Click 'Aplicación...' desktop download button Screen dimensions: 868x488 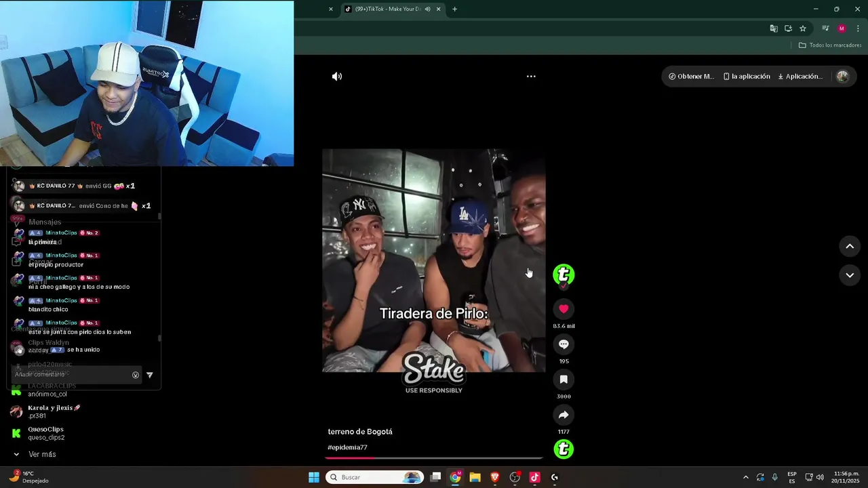tap(800, 77)
